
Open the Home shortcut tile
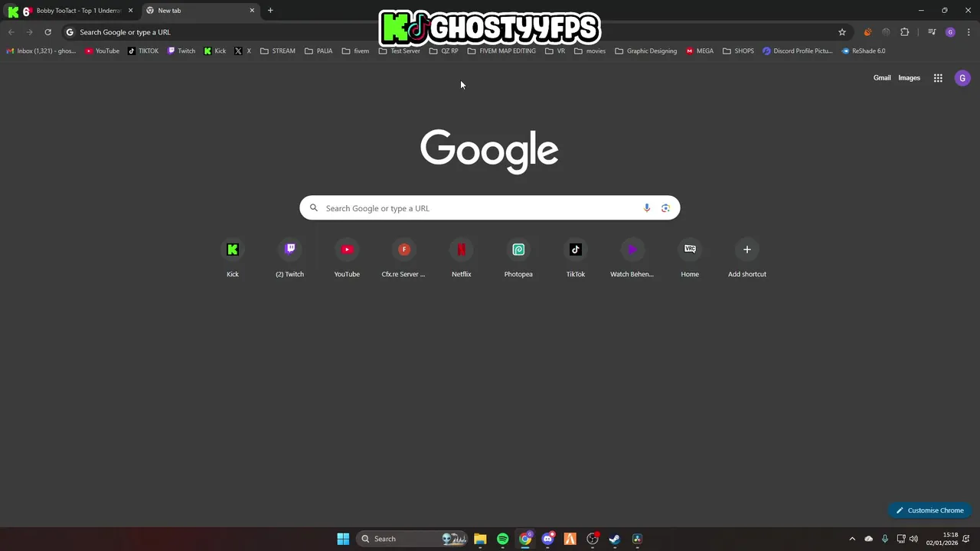[690, 259]
